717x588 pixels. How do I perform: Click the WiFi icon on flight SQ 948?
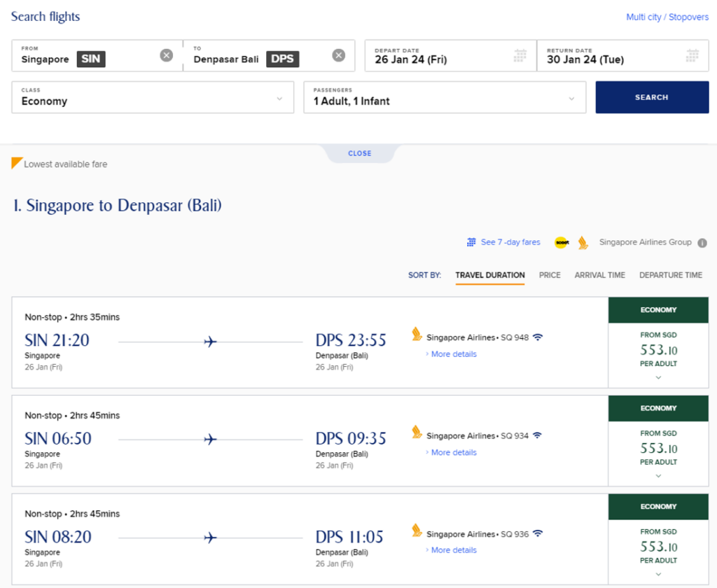coord(537,337)
